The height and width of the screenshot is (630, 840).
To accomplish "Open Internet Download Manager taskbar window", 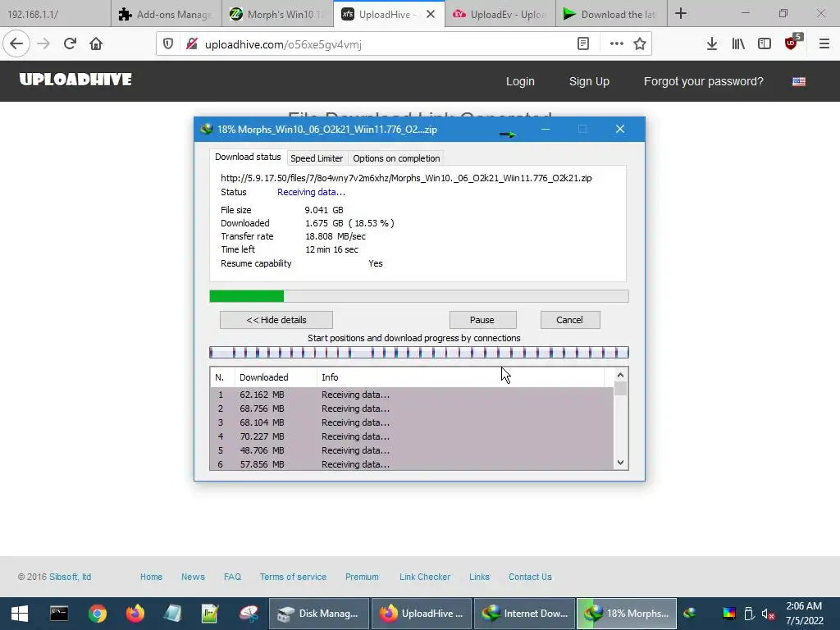I will coord(524,614).
